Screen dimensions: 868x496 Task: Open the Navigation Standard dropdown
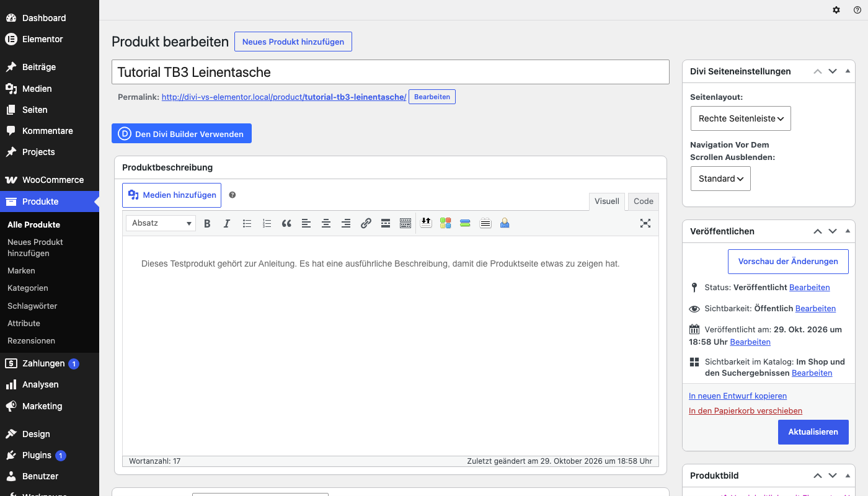click(x=720, y=179)
